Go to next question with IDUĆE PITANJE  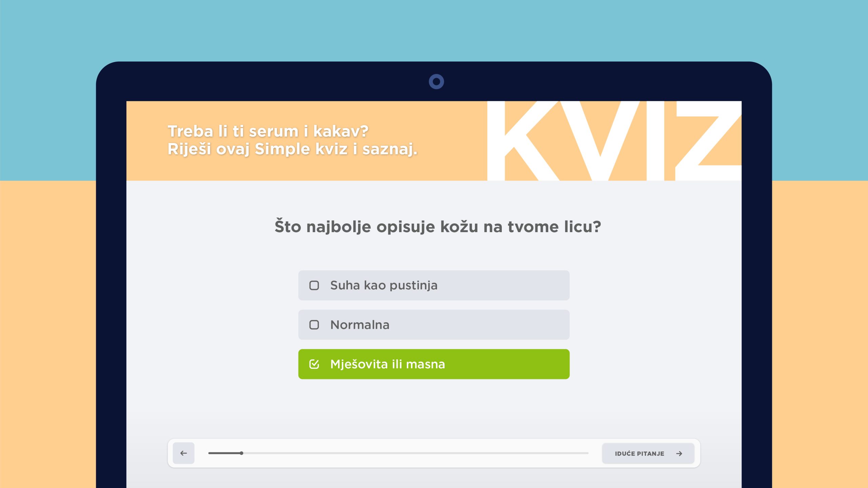point(648,453)
